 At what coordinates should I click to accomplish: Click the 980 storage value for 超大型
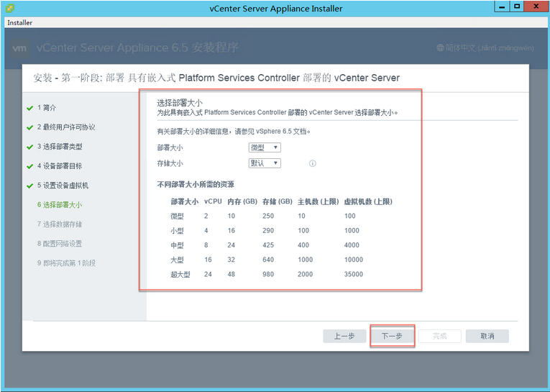[268, 274]
